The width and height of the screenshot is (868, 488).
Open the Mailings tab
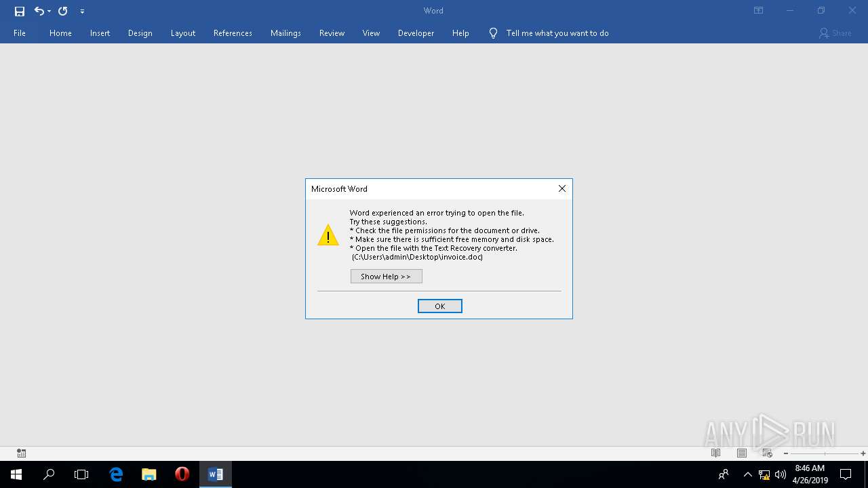[x=285, y=33]
